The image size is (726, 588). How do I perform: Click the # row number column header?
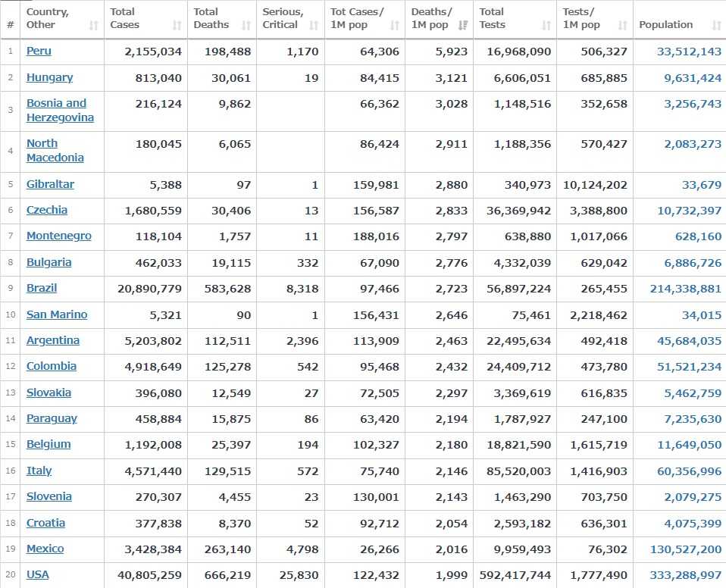tap(10, 24)
